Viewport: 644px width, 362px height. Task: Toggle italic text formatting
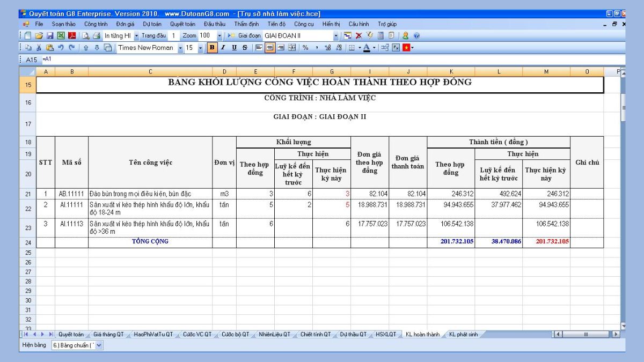pyautogui.click(x=223, y=48)
